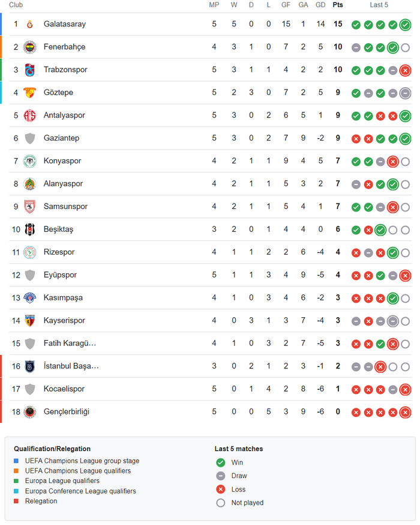Image resolution: width=420 pixels, height=525 pixels.
Task: Open the Konyaspor team name
Action: tap(62, 161)
